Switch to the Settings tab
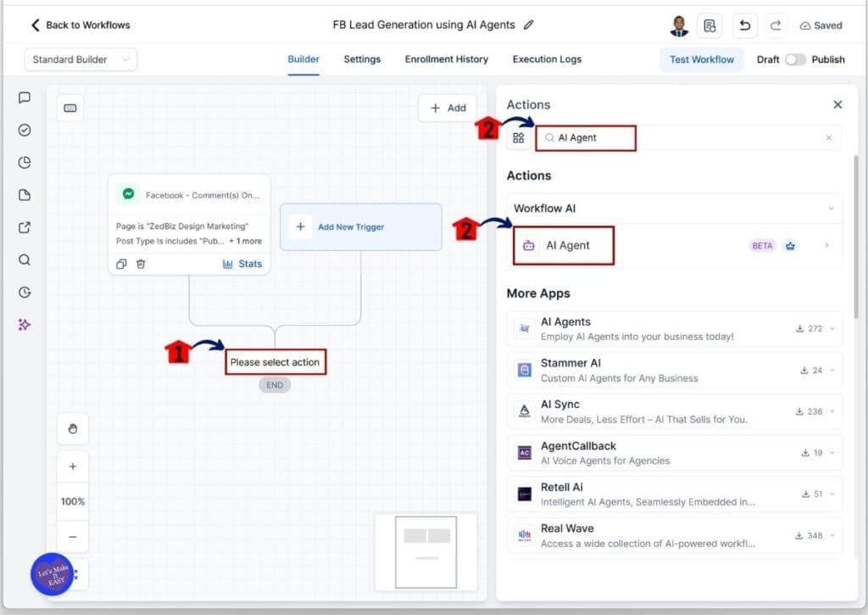The height and width of the screenshot is (615, 868). pyautogui.click(x=362, y=59)
